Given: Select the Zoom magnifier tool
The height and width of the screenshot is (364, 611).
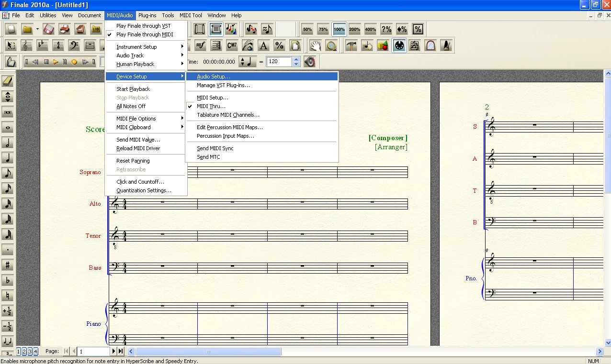Looking at the screenshot, I should 331,46.
